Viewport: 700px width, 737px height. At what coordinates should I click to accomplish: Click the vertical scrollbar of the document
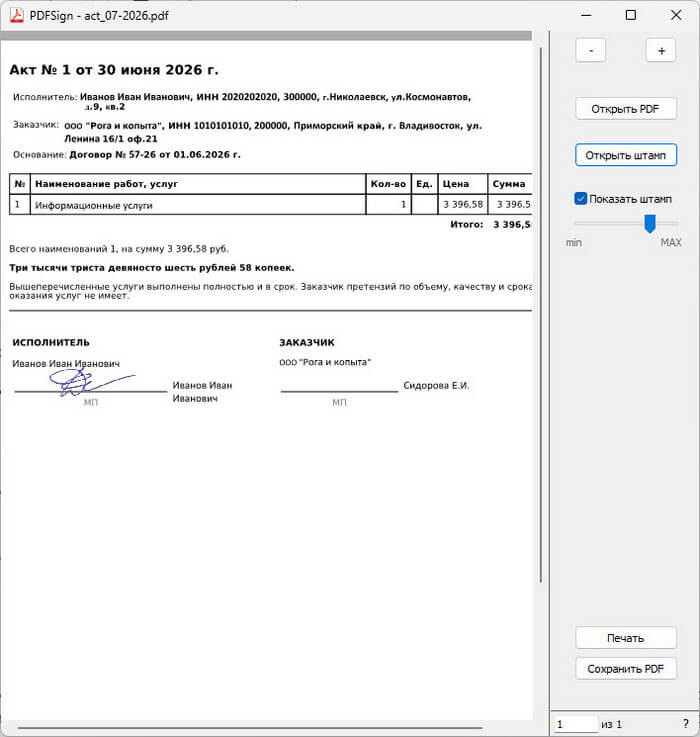[541, 315]
